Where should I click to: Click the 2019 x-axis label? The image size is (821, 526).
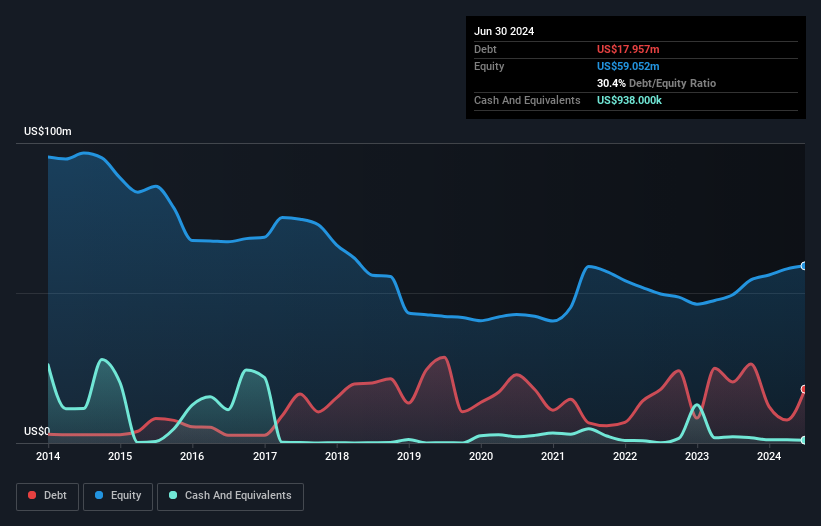409,456
